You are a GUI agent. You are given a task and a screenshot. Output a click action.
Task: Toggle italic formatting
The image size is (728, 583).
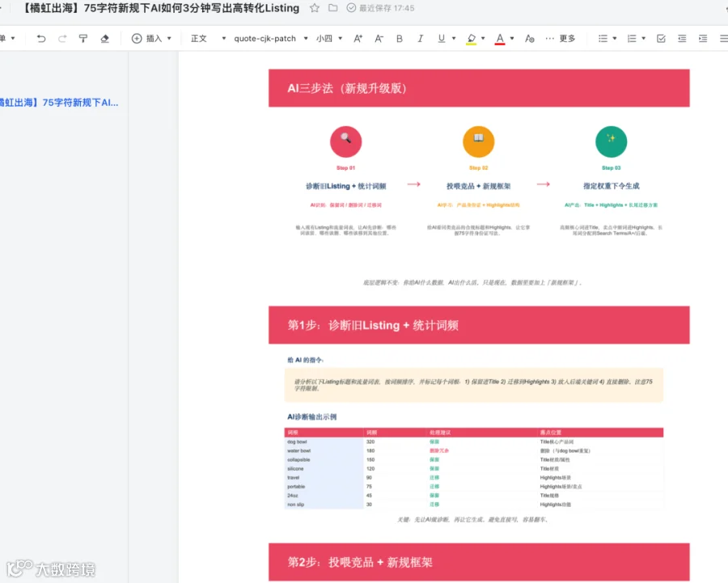click(420, 39)
